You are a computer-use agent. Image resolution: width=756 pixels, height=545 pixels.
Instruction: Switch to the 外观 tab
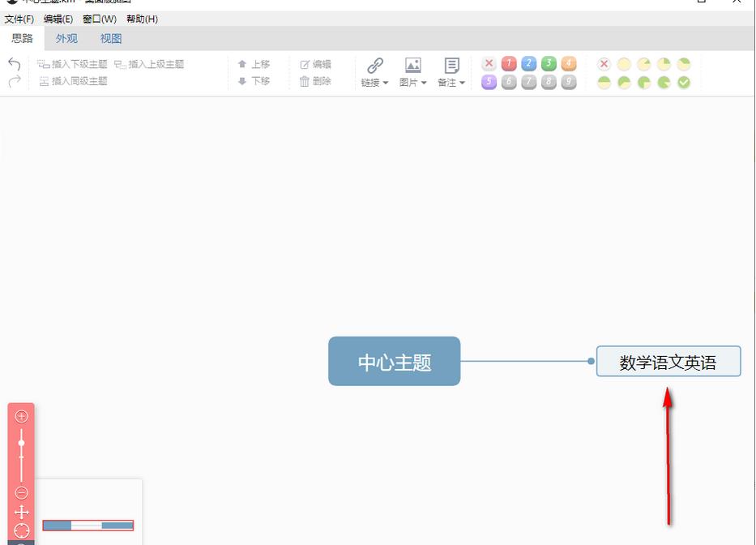pos(66,37)
